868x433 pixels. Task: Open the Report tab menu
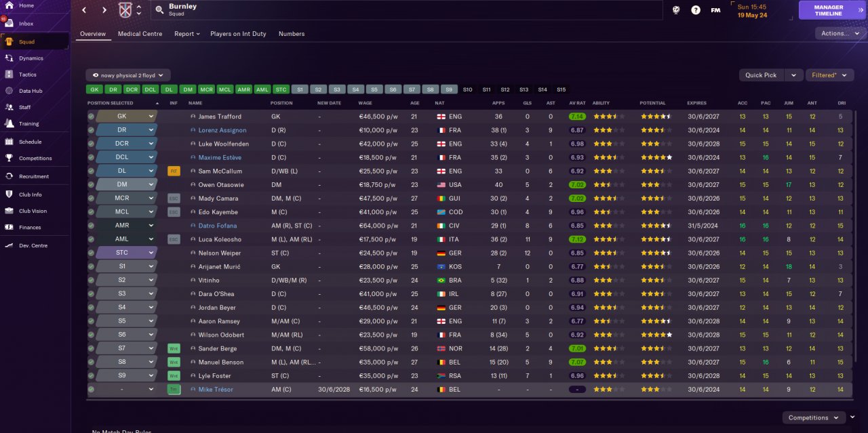186,34
